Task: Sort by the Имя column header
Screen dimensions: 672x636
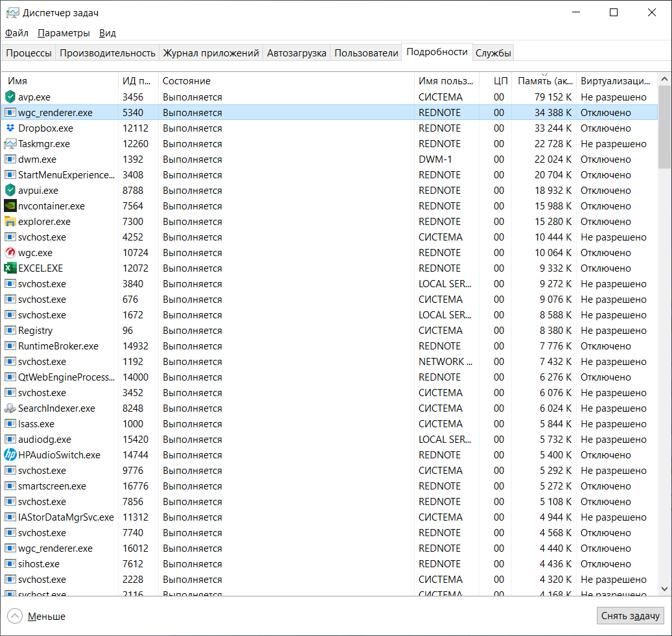Action: 60,81
